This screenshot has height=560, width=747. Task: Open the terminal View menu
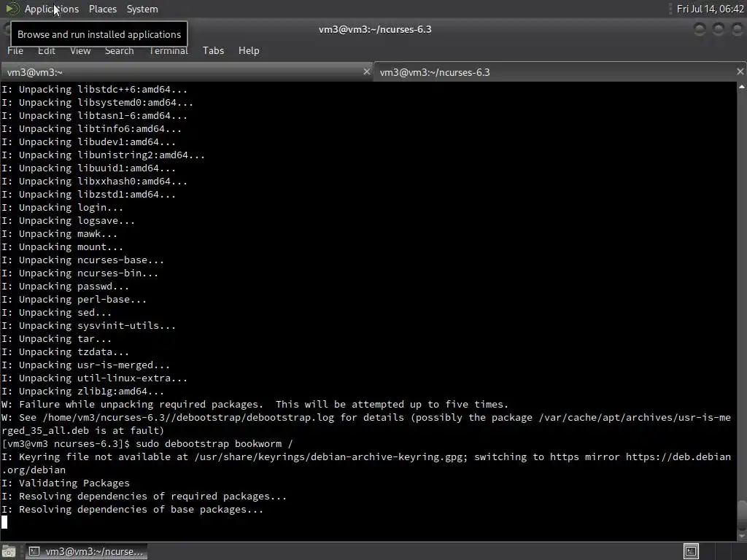[x=80, y=50]
